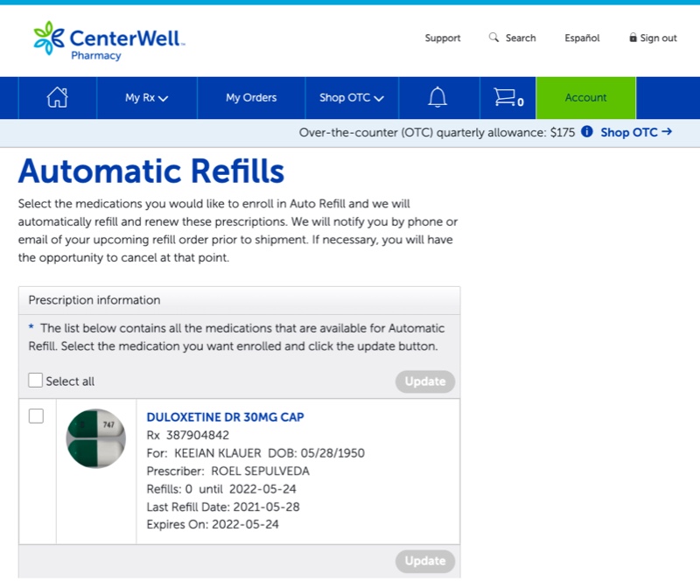Open the green Account tab
700x588 pixels.
[x=585, y=98]
